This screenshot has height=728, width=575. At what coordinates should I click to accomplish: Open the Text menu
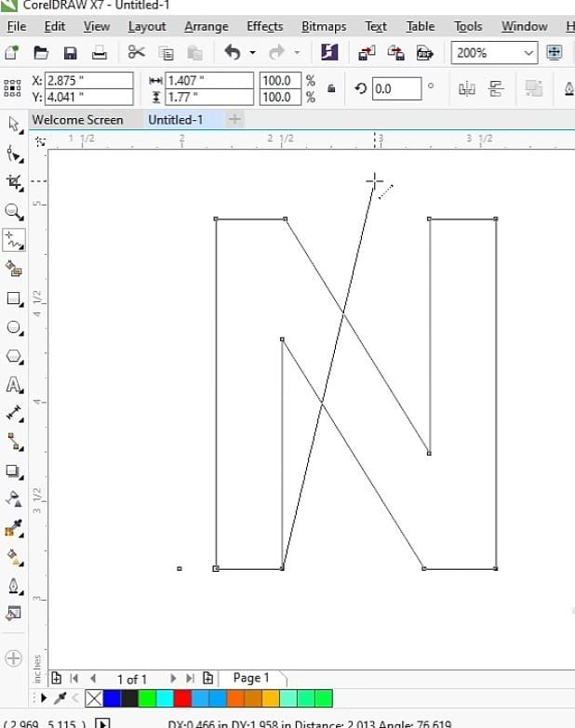376,26
